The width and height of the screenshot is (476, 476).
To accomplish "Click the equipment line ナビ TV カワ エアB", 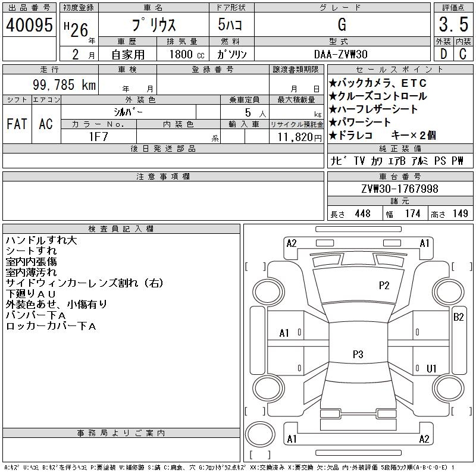I will click(397, 161).
